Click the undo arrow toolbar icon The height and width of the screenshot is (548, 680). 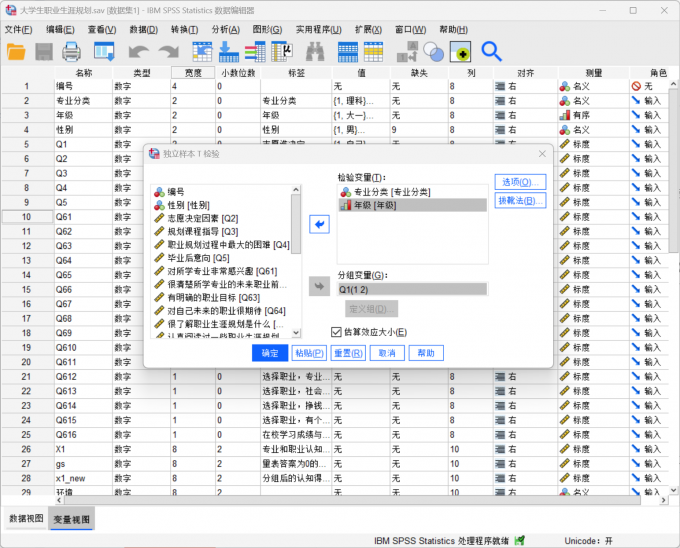click(138, 52)
